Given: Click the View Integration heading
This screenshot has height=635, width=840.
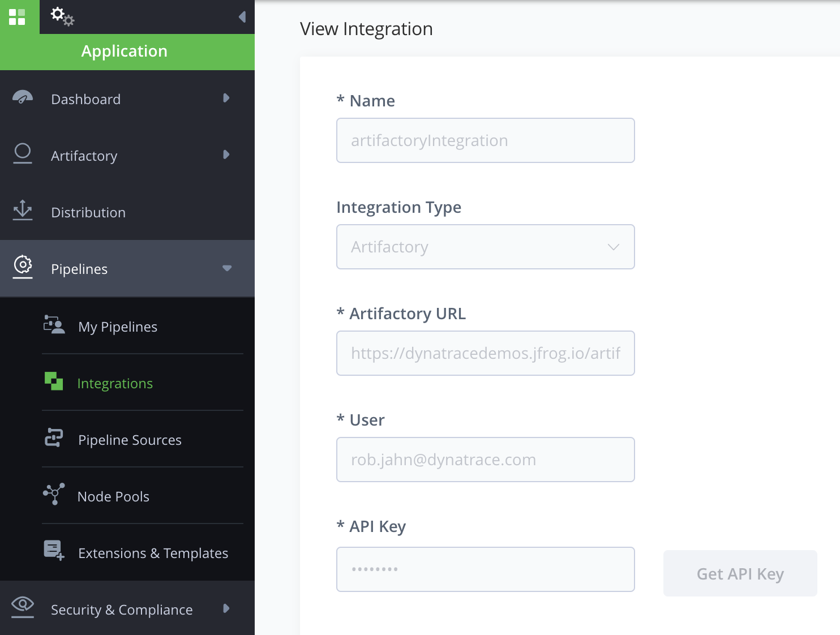Looking at the screenshot, I should pos(366,29).
